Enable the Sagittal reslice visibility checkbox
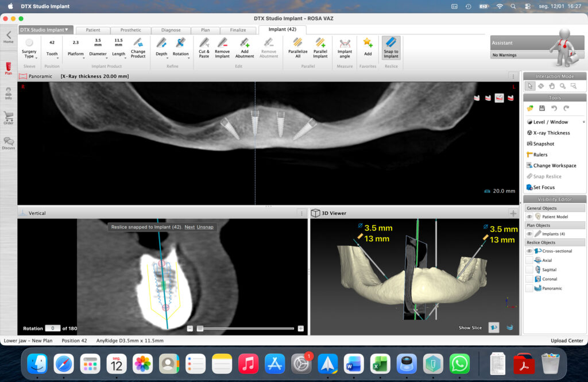This screenshot has height=382, width=588. (529, 269)
